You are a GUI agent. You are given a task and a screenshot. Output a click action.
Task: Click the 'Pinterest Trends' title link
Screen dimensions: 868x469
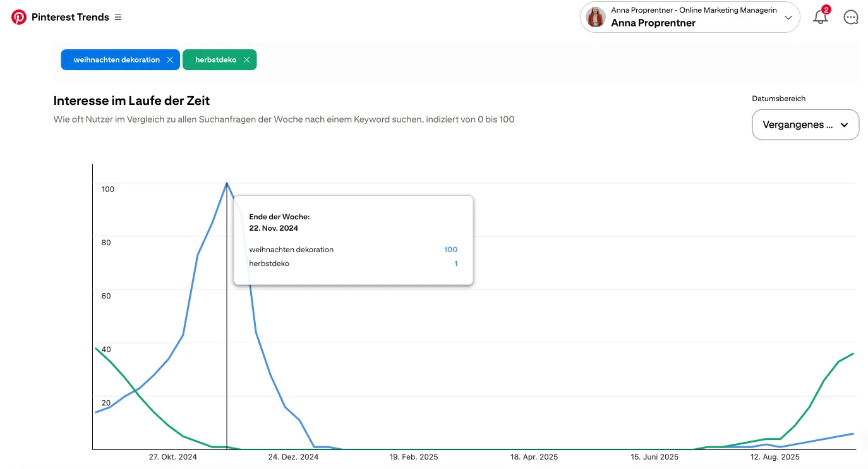[70, 17]
